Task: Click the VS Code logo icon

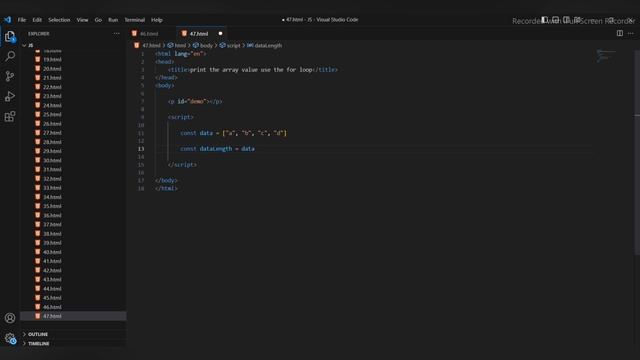Action: (x=8, y=20)
